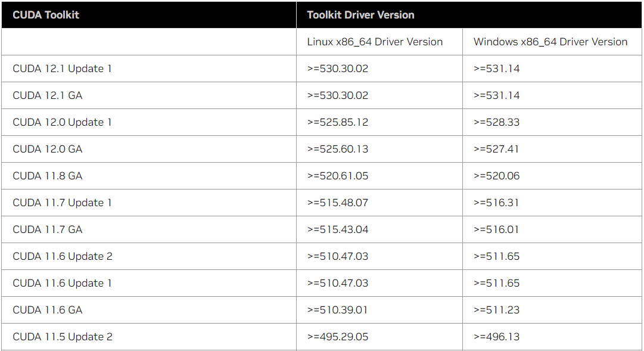
Task: Click the Linux driver value >=525.85.12
Action: [338, 122]
